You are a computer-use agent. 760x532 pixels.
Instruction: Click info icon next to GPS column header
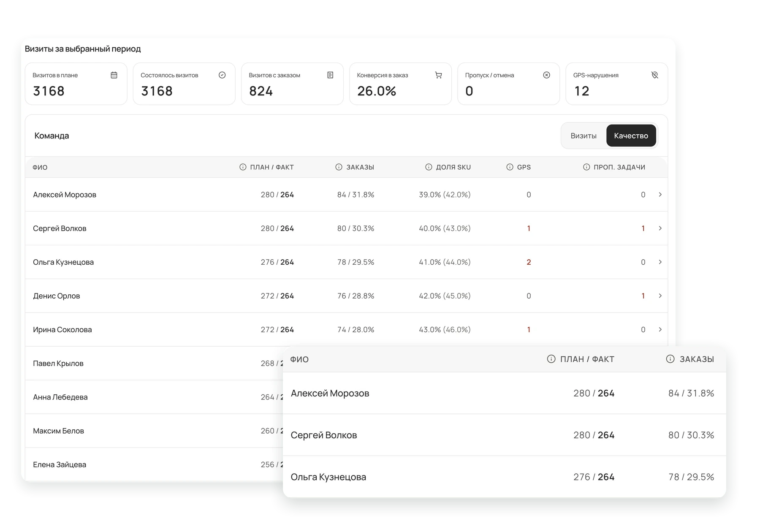(x=510, y=167)
